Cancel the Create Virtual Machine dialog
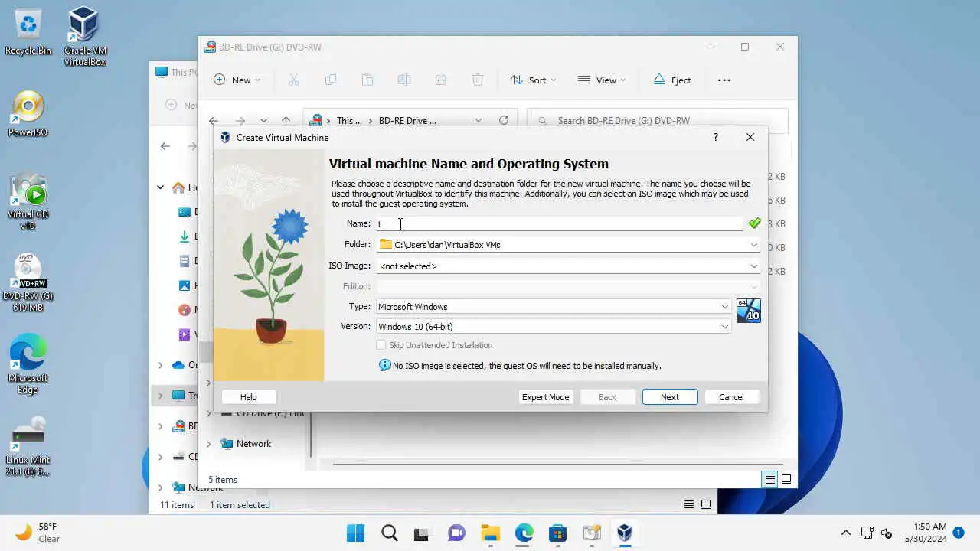Image resolution: width=980 pixels, height=551 pixels. [x=731, y=397]
